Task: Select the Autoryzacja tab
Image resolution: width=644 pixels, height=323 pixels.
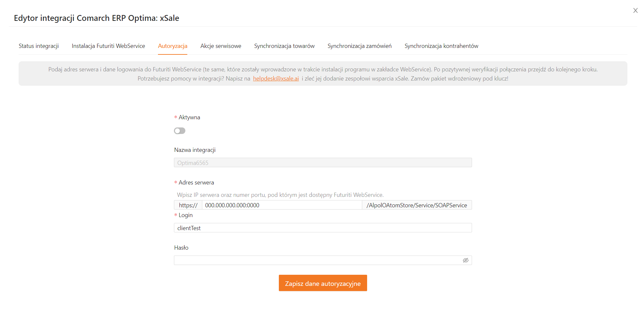Action: click(x=172, y=46)
